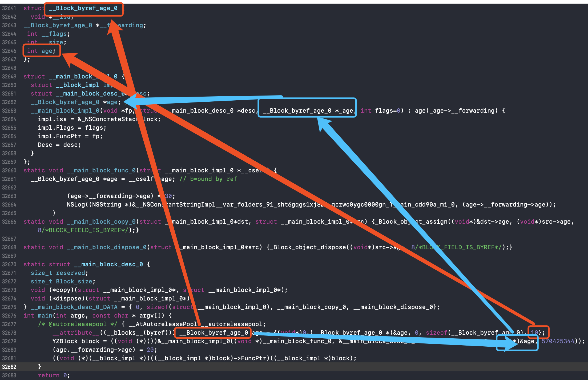Click "(*dispose)" on line 32674
The height and width of the screenshot is (380, 588).
pyautogui.click(x=67, y=299)
